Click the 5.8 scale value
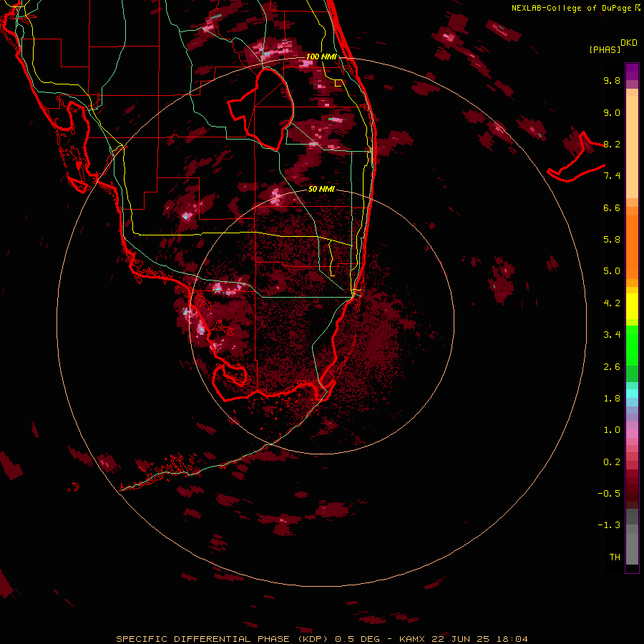Screen dimensions: 644x644 click(612, 240)
